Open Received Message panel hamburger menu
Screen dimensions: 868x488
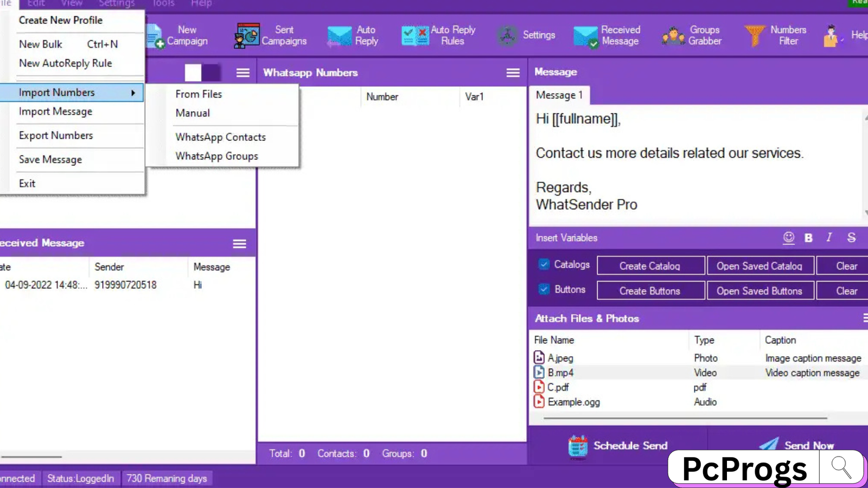point(240,244)
